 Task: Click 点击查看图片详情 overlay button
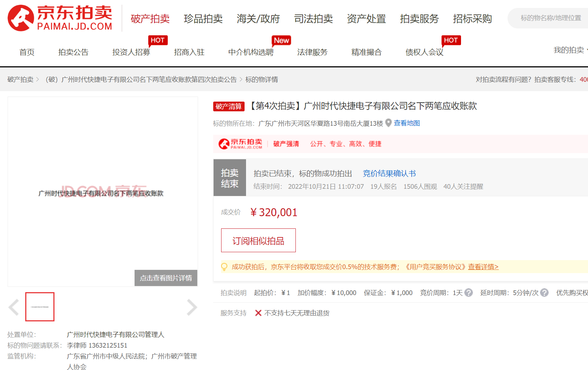[x=166, y=278]
